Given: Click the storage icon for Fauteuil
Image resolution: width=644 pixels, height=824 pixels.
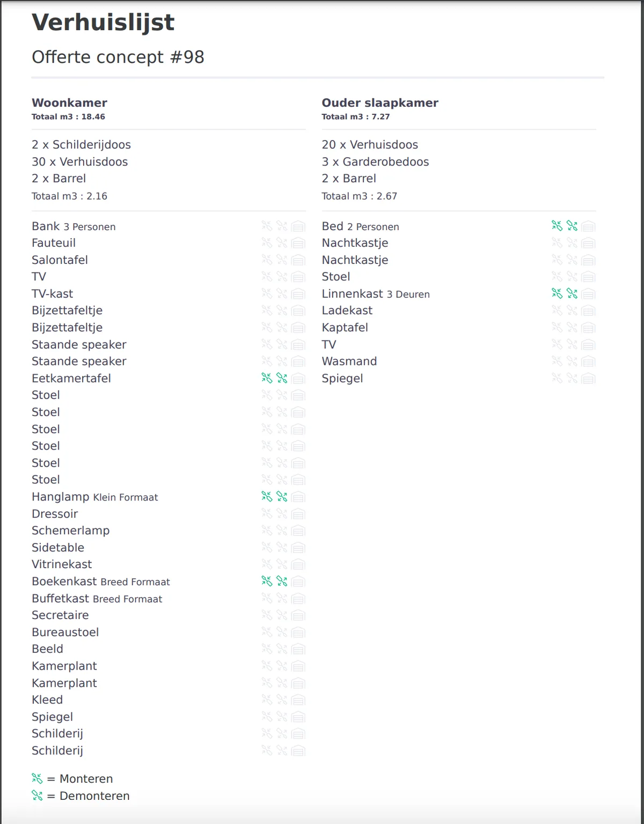Looking at the screenshot, I should [x=298, y=244].
